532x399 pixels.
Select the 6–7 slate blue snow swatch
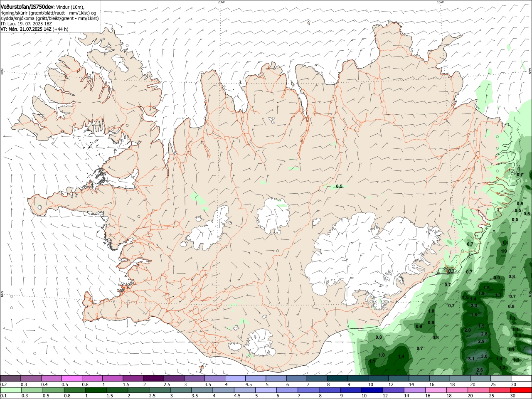(296, 379)
